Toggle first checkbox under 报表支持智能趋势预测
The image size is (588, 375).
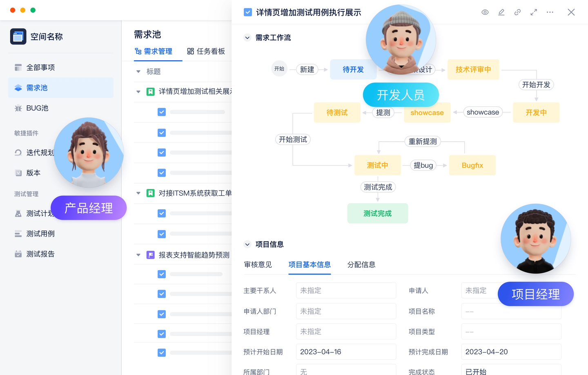162,274
